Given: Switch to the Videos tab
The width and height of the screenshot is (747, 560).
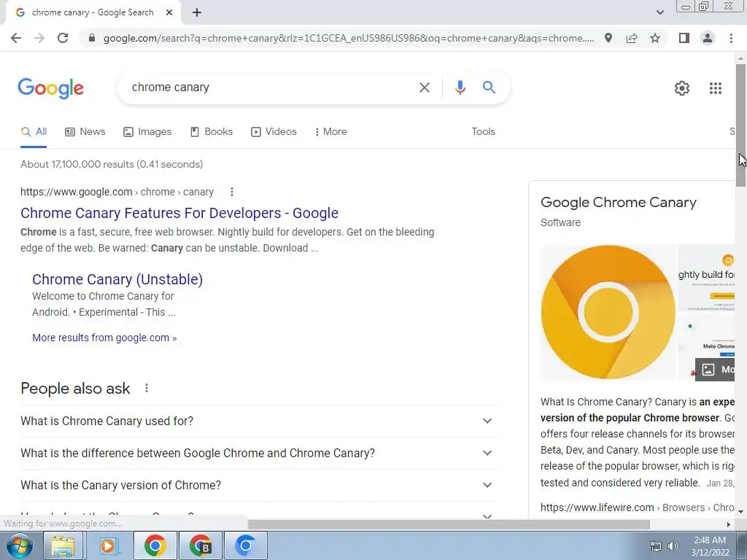Looking at the screenshot, I should (274, 132).
